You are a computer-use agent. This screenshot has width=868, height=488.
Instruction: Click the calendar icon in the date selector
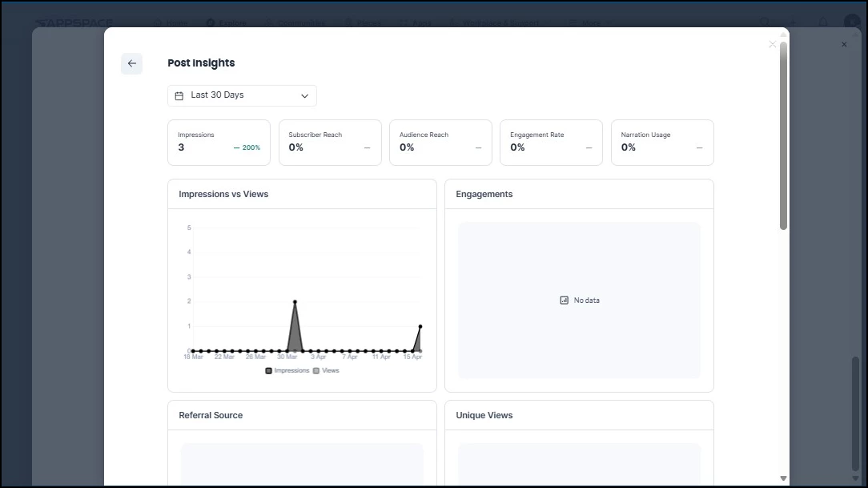tap(179, 96)
